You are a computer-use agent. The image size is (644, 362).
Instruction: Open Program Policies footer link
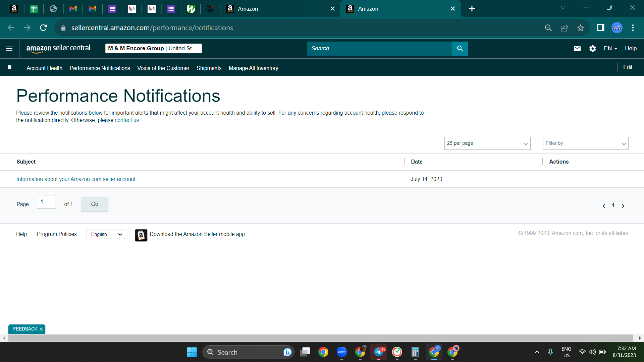click(57, 234)
